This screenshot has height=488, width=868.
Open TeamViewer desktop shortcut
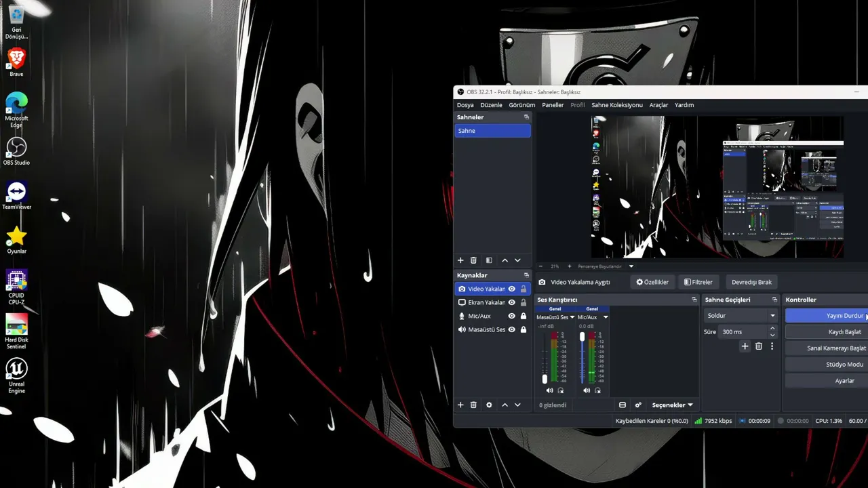coord(16,195)
